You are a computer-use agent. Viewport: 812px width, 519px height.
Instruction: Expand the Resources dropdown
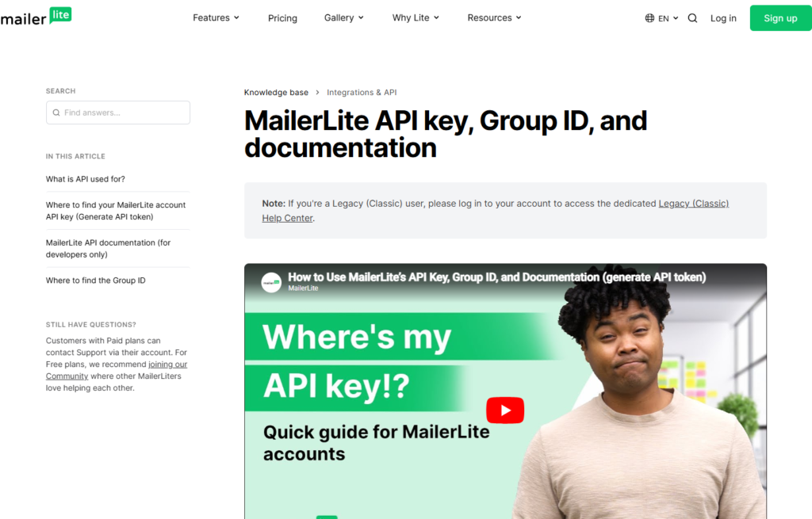[x=495, y=17]
